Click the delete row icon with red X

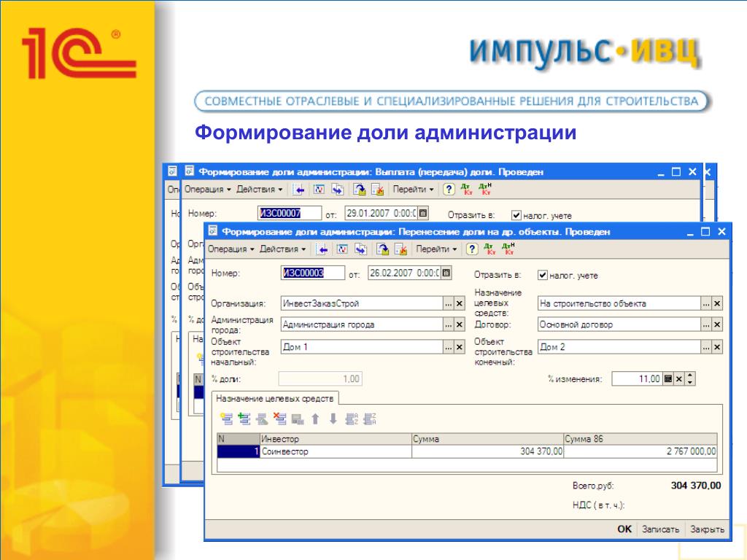279,419
